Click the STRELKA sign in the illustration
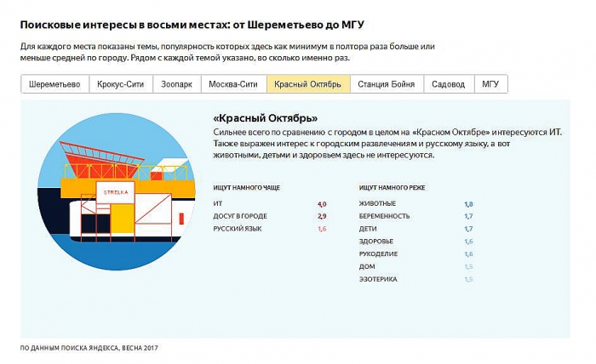 click(x=116, y=192)
